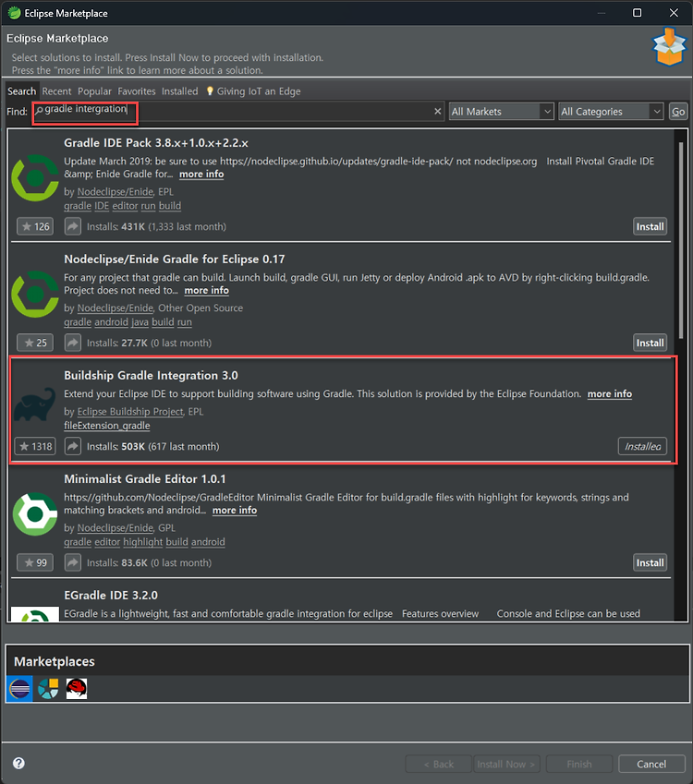Select the Red Hat marketplace catalog icon

click(x=77, y=689)
